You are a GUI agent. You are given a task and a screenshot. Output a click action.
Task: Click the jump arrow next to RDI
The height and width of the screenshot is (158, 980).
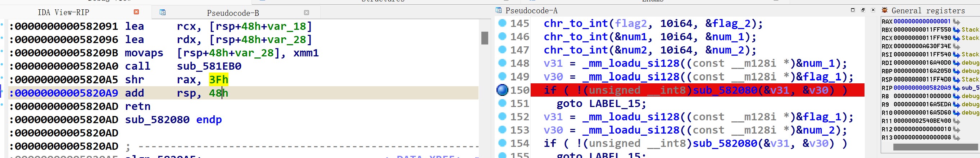pos(956,63)
